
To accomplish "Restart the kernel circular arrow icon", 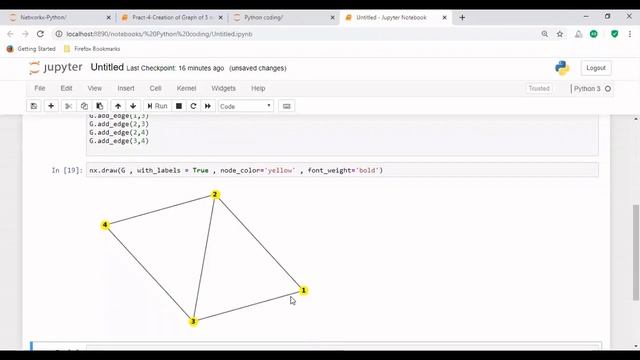I will pos(193,106).
